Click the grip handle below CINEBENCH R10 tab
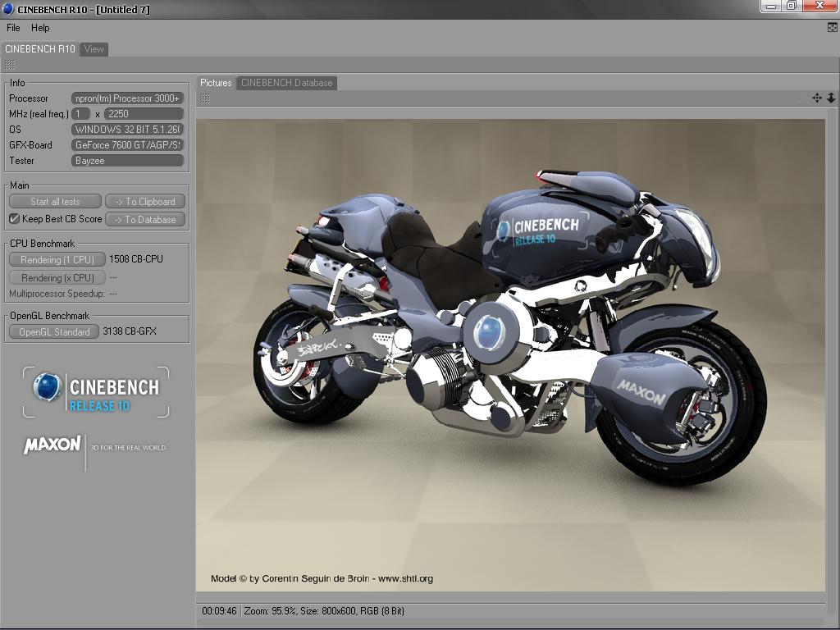The image size is (840, 630). click(x=10, y=66)
